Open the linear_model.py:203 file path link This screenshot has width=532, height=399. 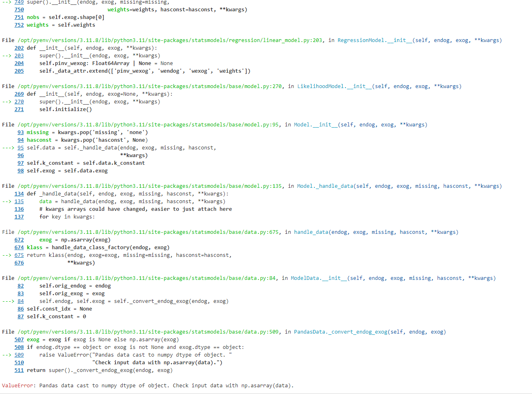tap(170, 40)
